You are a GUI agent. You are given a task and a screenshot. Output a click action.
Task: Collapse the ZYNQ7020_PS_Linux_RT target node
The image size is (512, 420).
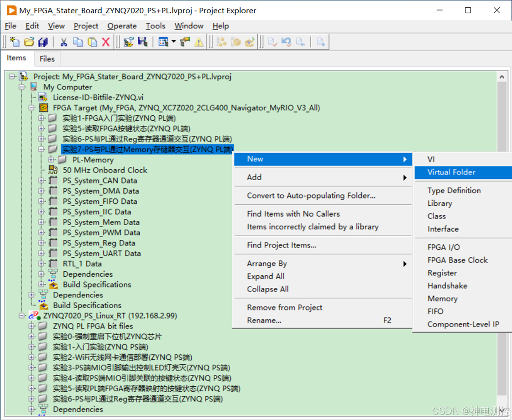click(22, 316)
